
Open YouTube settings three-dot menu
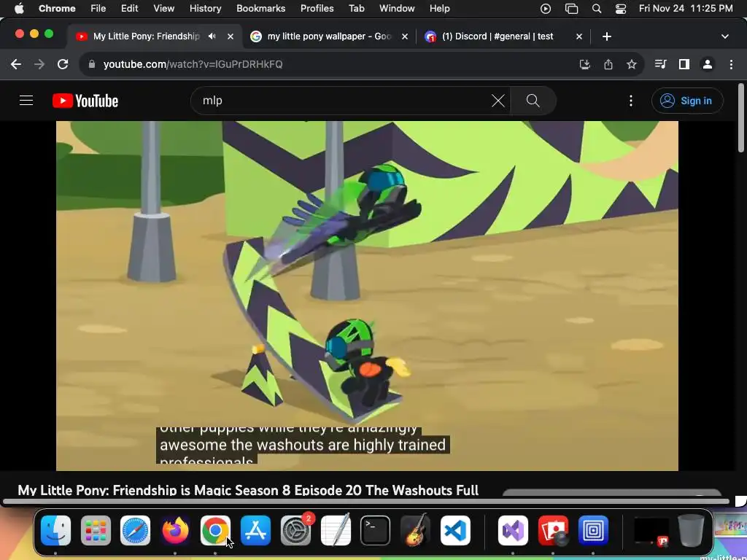[x=631, y=101]
